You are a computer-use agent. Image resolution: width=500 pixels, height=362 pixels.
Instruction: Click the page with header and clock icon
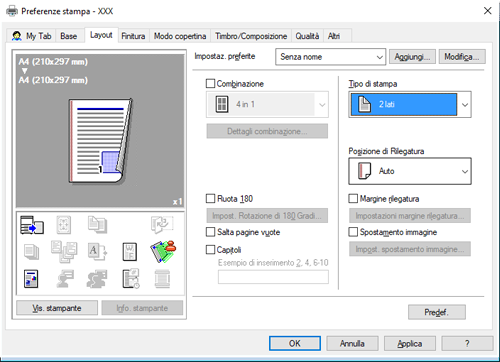click(x=131, y=278)
